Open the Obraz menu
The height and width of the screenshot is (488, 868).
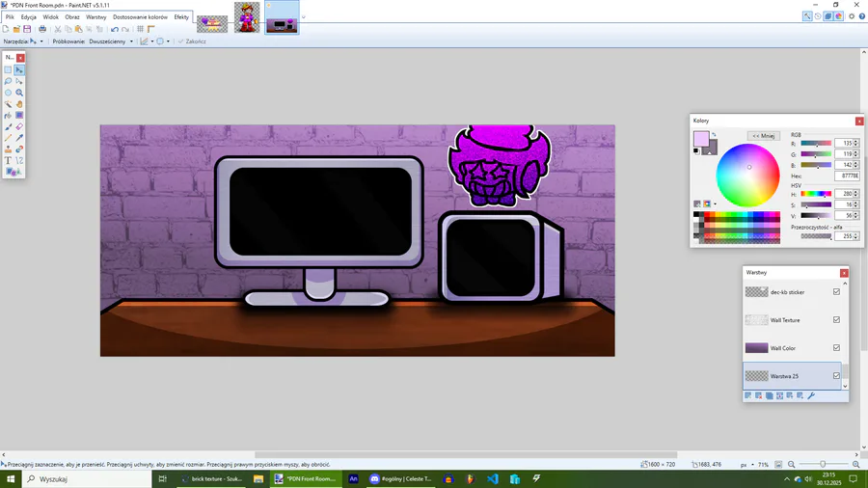[72, 17]
